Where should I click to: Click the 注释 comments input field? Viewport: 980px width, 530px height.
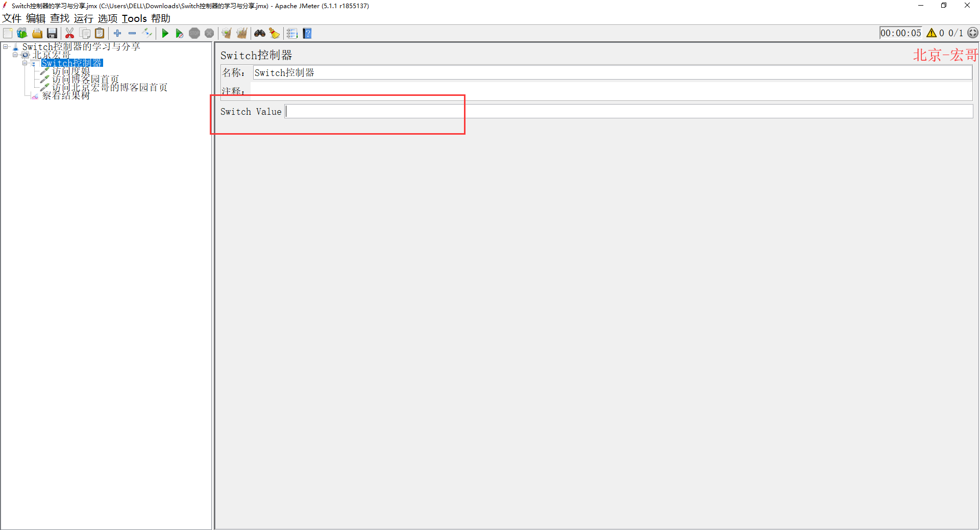(612, 91)
